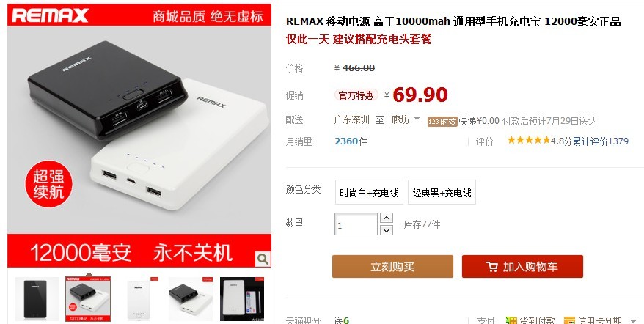The width and height of the screenshot is (644, 324).
Task: Select the white power bank thumbnail
Action: point(139,299)
